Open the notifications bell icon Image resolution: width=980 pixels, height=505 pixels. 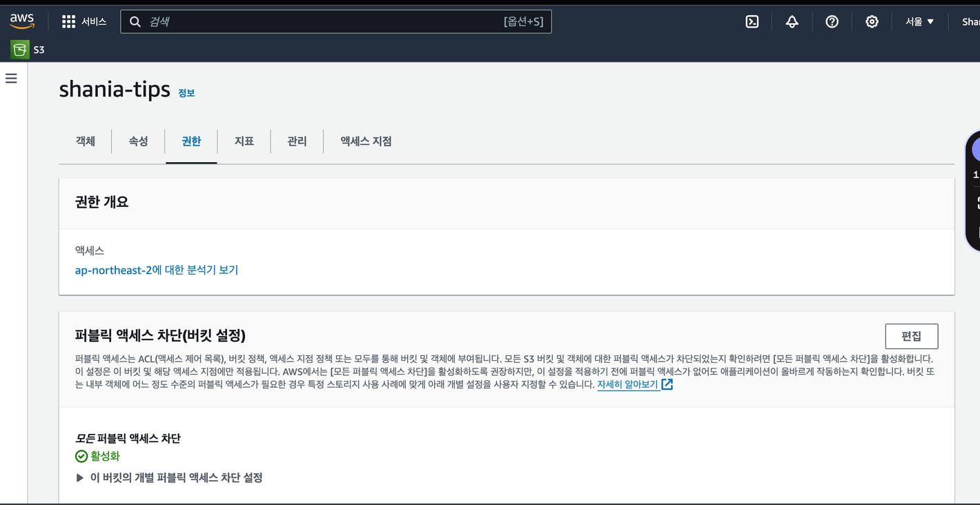pos(792,21)
